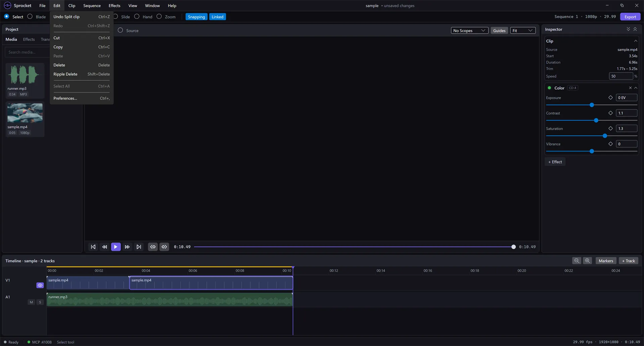644x346 pixels.
Task: Select the sample.mp4 video thumbnail
Action: pyautogui.click(x=25, y=113)
